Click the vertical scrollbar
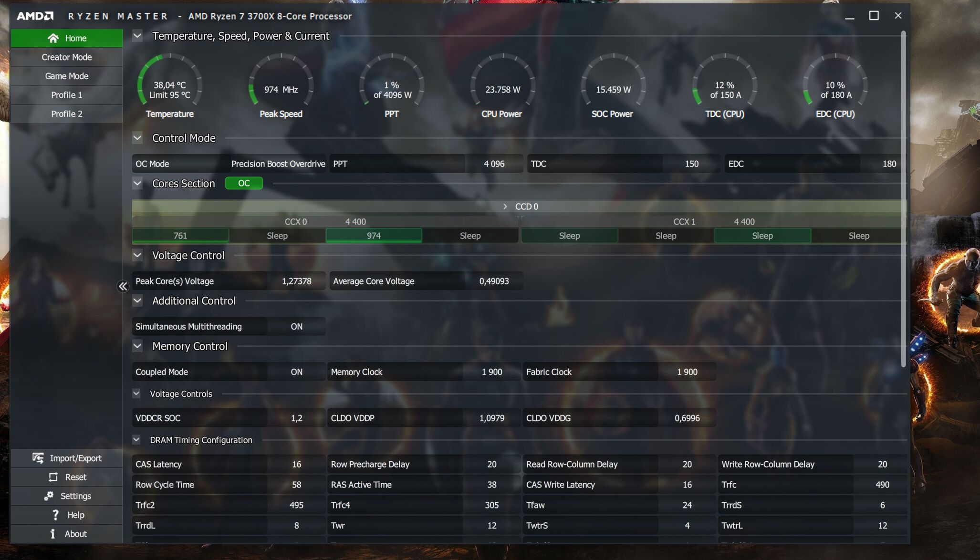Screen dimensions: 980x560 pyautogui.click(x=903, y=199)
